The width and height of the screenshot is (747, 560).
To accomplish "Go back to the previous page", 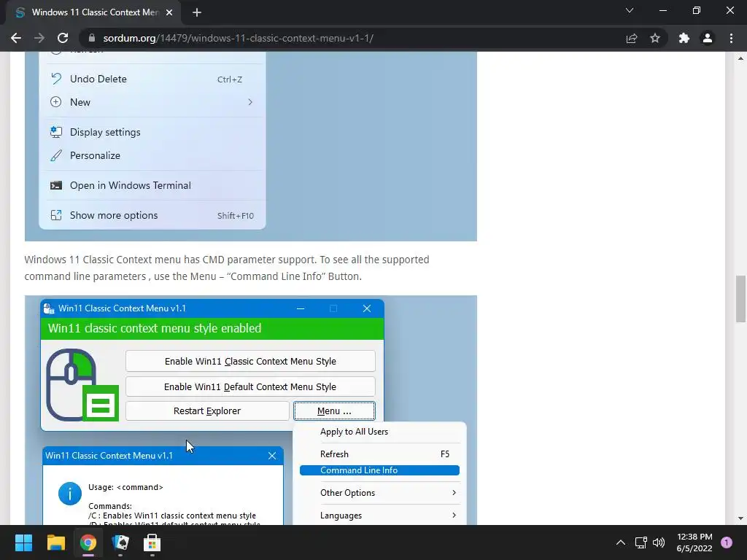I will point(16,38).
